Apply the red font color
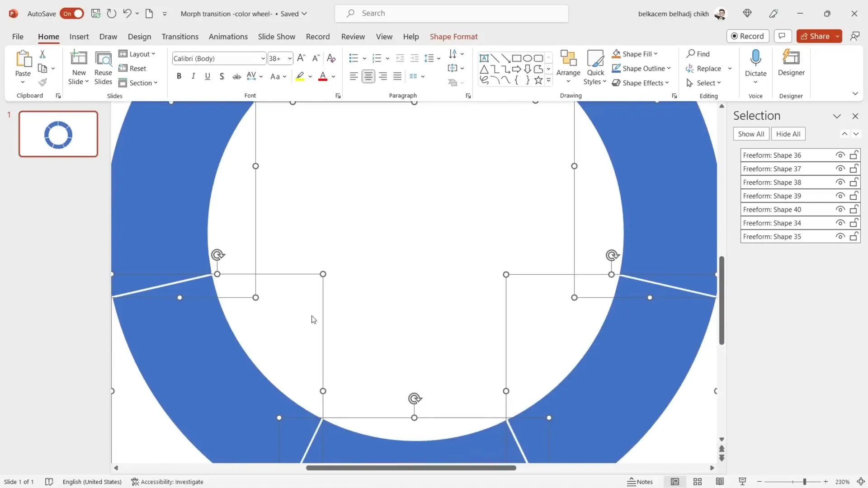Image resolution: width=868 pixels, height=488 pixels. pos(323,76)
